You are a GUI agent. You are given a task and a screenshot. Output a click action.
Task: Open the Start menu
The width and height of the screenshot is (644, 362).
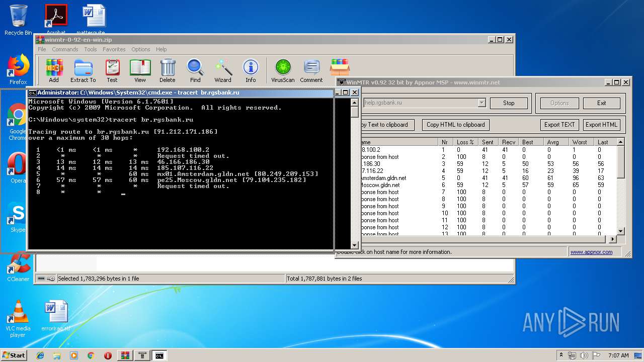(14, 355)
